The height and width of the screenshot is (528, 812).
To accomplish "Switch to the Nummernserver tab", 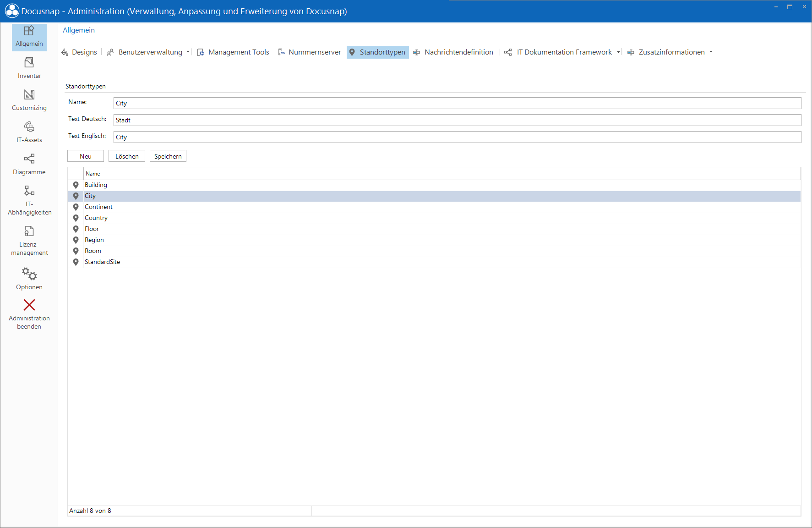I will click(315, 52).
